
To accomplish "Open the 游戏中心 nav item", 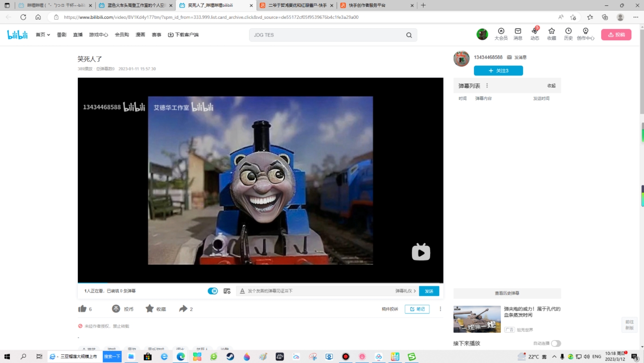I will 98,34.
